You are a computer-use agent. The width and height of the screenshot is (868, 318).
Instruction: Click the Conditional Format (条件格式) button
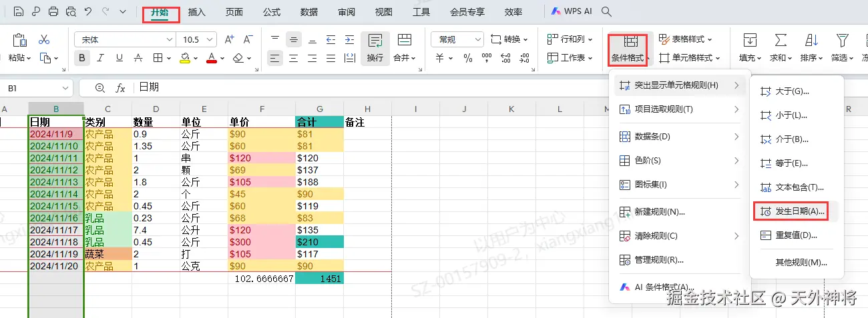click(630, 49)
